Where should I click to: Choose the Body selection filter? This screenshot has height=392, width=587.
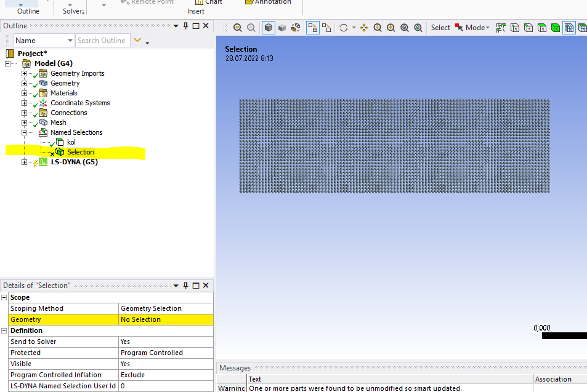tap(556, 28)
